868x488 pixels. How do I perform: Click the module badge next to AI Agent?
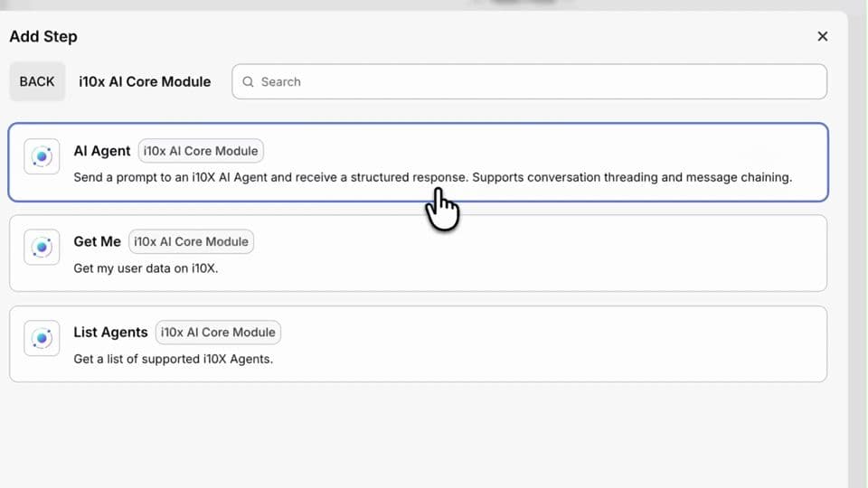[201, 151]
